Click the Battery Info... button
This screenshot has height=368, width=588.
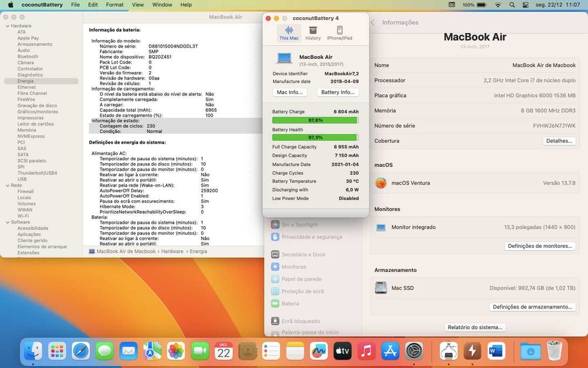click(338, 92)
